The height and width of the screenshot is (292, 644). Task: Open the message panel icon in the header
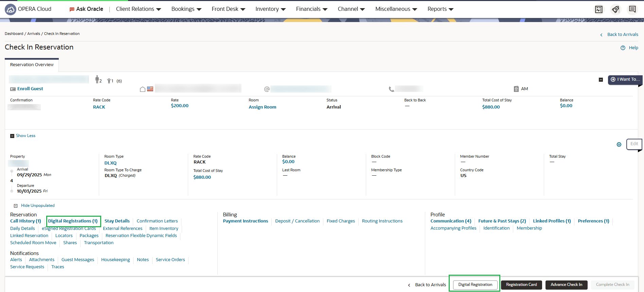pyautogui.click(x=632, y=9)
